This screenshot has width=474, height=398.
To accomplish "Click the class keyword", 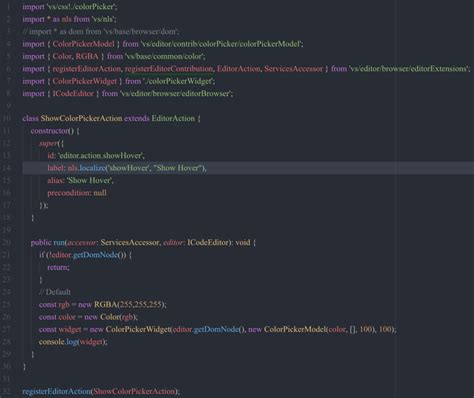I will click(31, 118).
